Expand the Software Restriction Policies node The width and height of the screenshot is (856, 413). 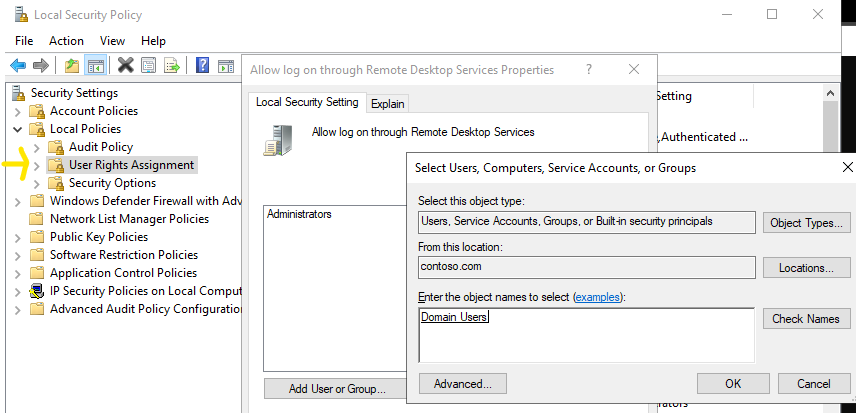pyautogui.click(x=18, y=255)
